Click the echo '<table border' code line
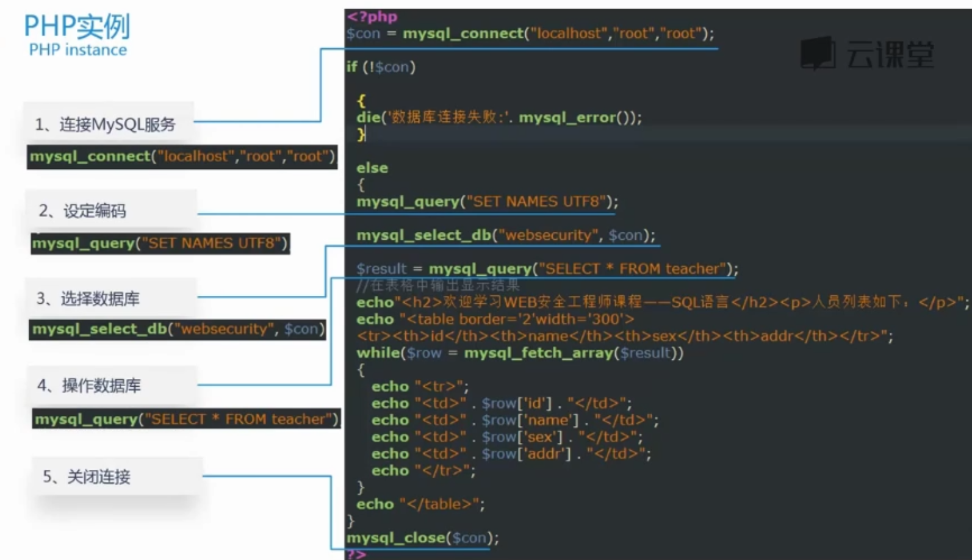This screenshot has width=972, height=560. tap(495, 319)
